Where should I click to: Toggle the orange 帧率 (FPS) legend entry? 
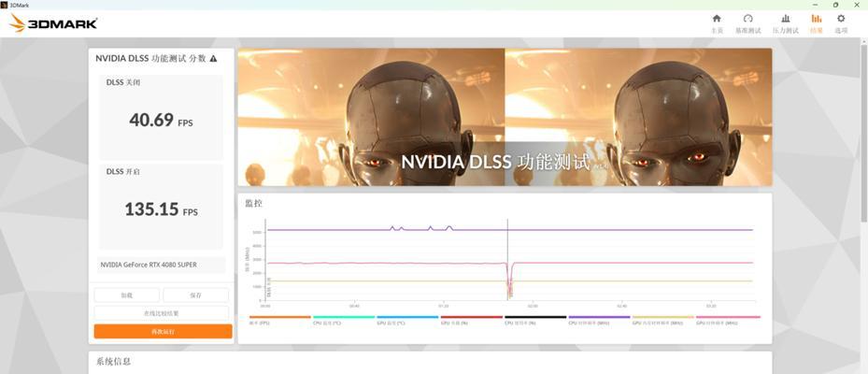tap(279, 321)
